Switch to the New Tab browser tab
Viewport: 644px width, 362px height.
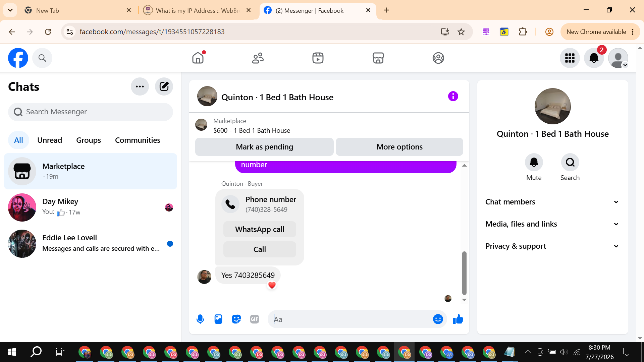click(x=78, y=10)
